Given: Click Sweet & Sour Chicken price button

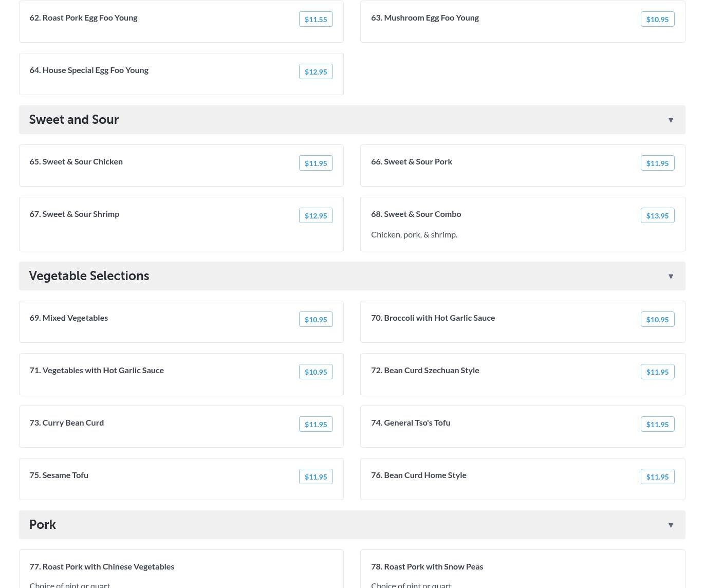Looking at the screenshot, I should point(316,163).
